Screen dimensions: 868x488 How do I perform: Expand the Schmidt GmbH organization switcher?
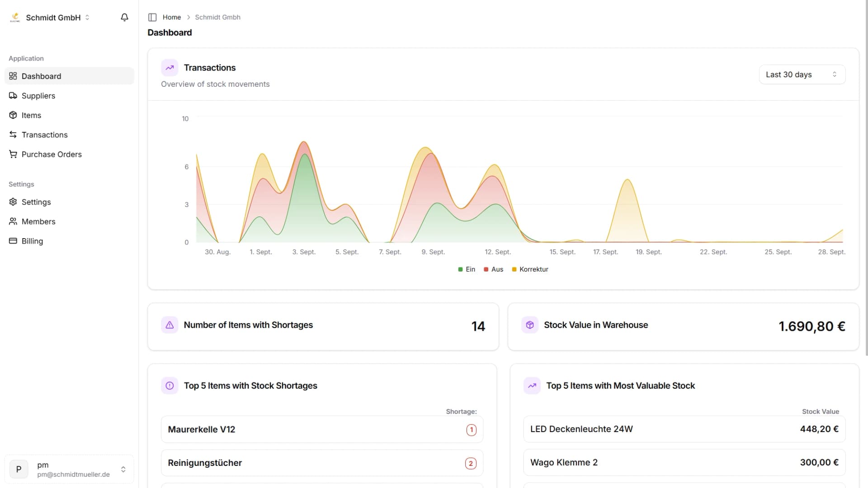[53, 18]
